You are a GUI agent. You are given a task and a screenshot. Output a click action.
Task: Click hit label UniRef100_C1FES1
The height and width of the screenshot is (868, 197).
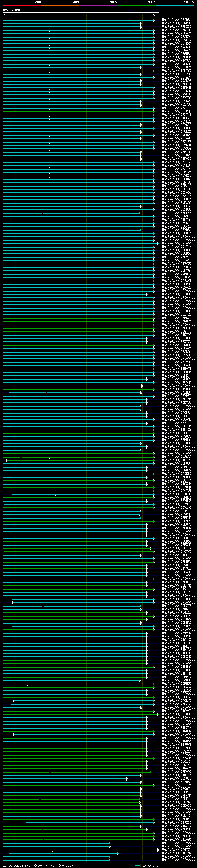point(177,206)
